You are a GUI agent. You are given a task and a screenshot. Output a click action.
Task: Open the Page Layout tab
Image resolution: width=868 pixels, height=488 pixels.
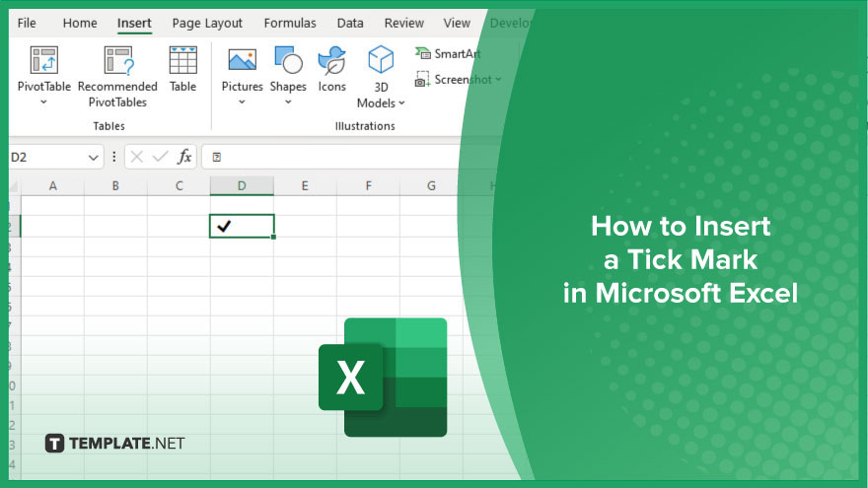click(207, 24)
